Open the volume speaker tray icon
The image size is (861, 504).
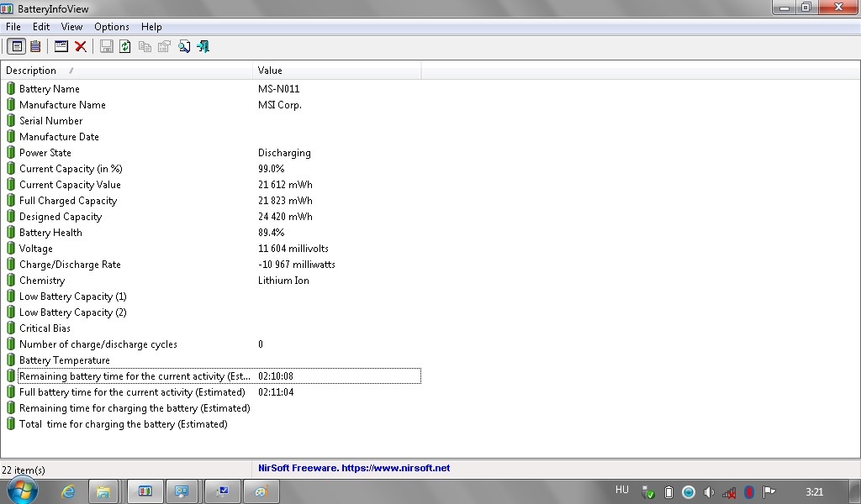(709, 492)
